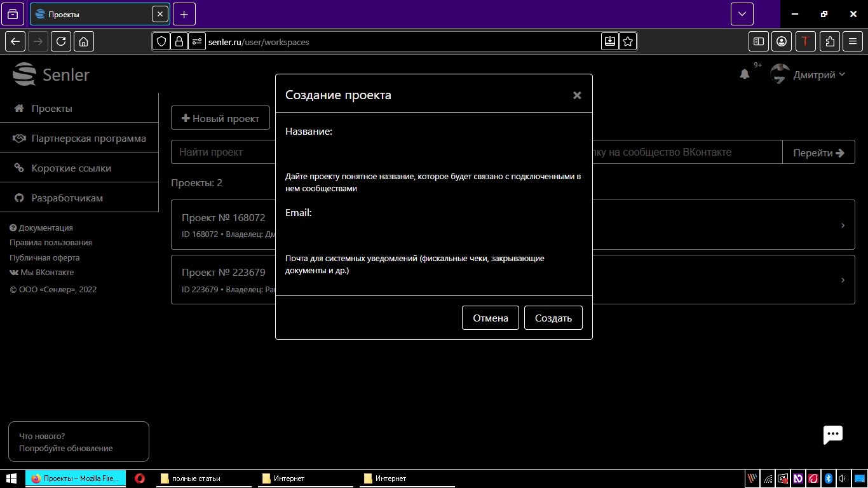868x488 pixels.
Task: Open the chat support bubble icon
Action: (832, 435)
